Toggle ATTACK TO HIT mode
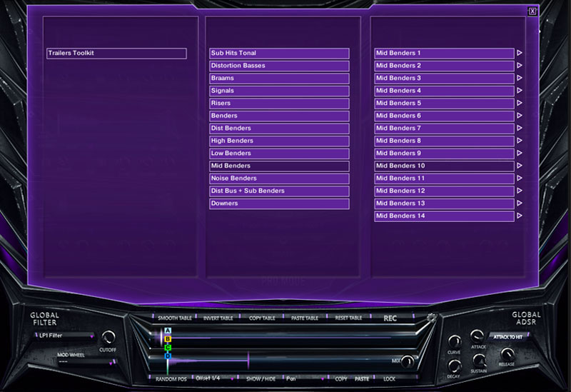This screenshot has width=571, height=392. pyautogui.click(x=508, y=337)
